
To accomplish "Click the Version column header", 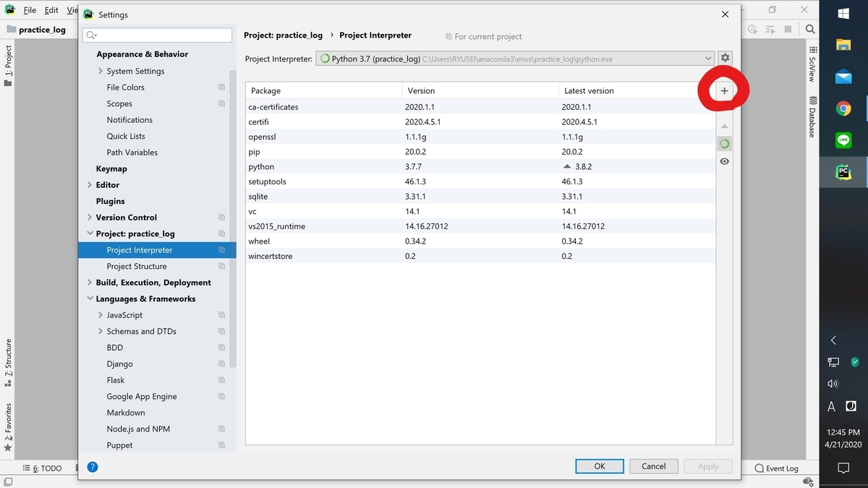I will click(480, 90).
